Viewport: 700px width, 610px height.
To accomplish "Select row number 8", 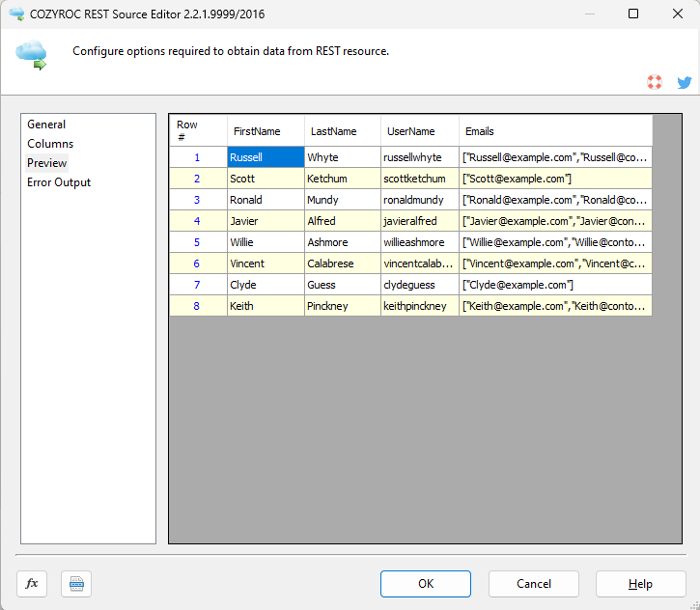I will click(x=198, y=306).
